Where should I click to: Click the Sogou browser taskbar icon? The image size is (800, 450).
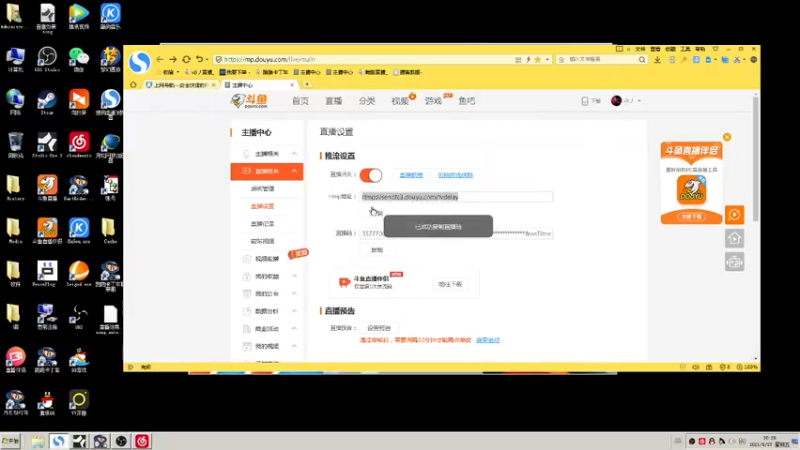pyautogui.click(x=58, y=441)
